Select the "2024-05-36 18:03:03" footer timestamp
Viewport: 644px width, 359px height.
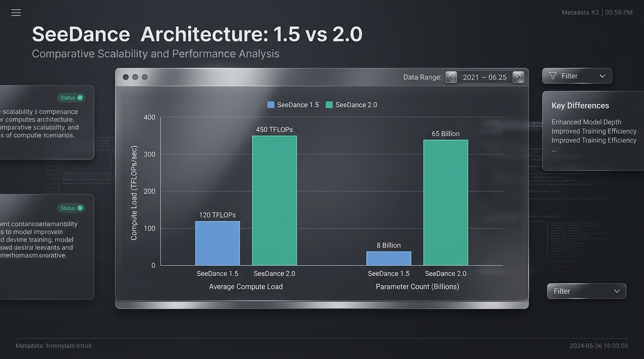point(599,346)
